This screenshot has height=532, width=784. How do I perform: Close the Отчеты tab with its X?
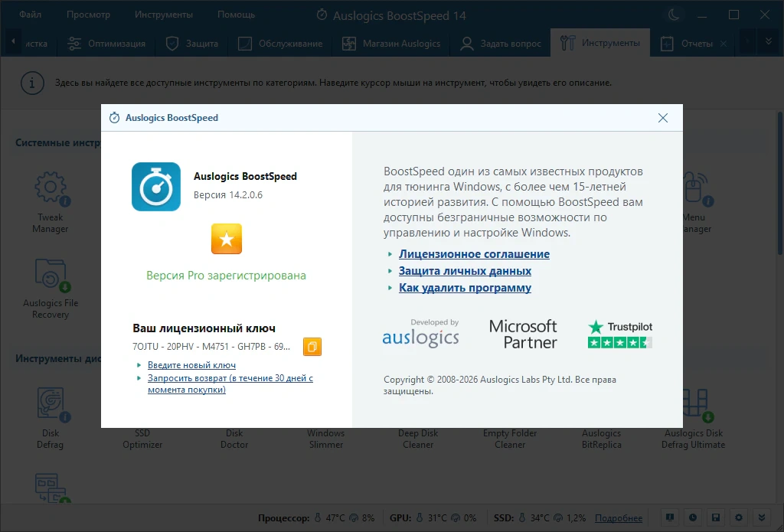coord(723,44)
